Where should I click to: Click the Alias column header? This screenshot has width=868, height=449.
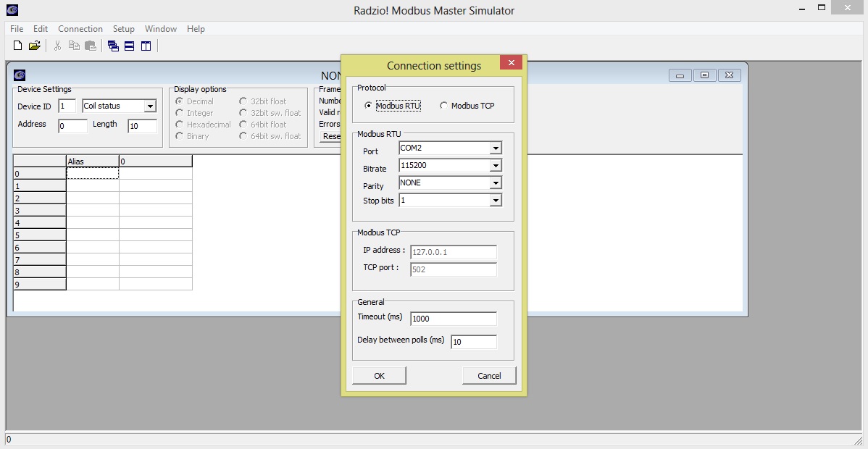[x=93, y=161]
